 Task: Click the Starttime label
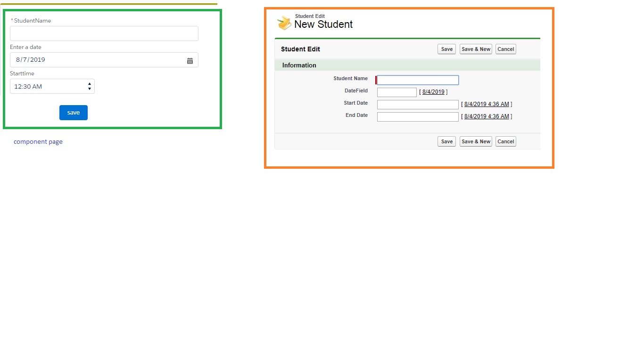[22, 74]
